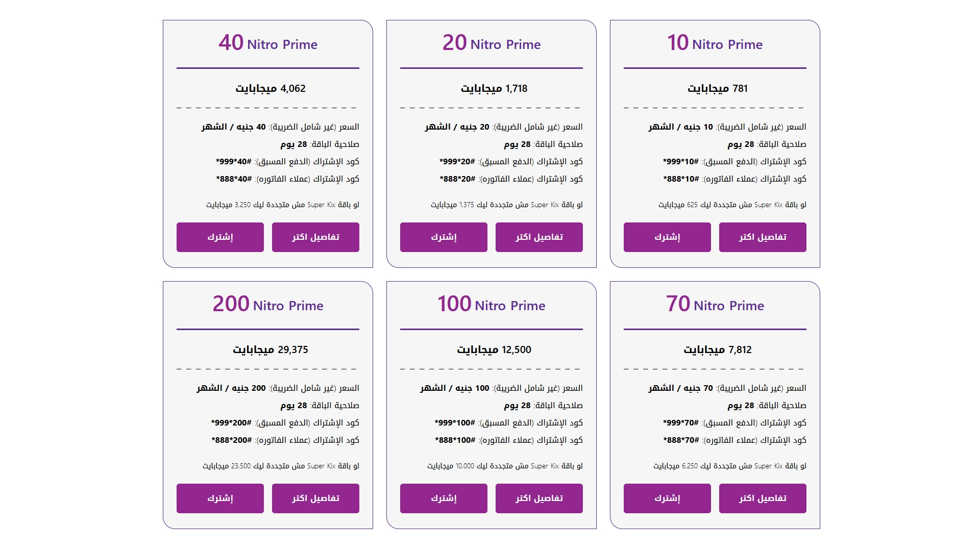Select the 10 Nitro Prime heading
This screenshot has height=551, width=980.
click(x=715, y=43)
